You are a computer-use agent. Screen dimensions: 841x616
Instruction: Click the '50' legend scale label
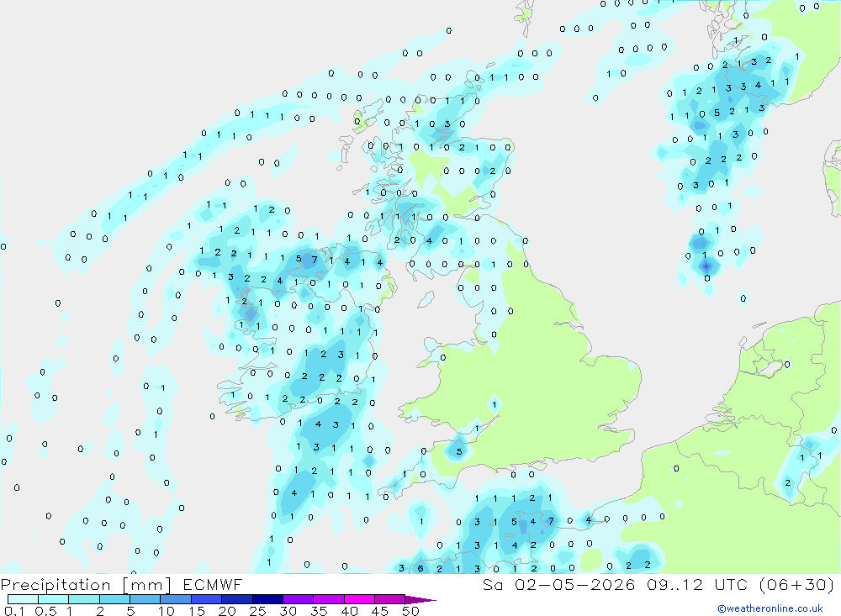tap(411, 611)
